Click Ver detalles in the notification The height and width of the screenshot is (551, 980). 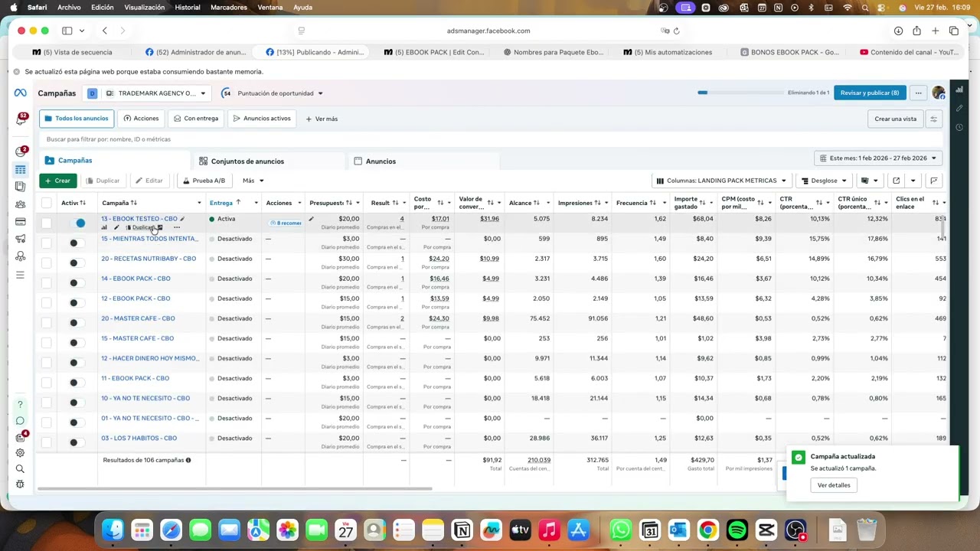(x=834, y=485)
